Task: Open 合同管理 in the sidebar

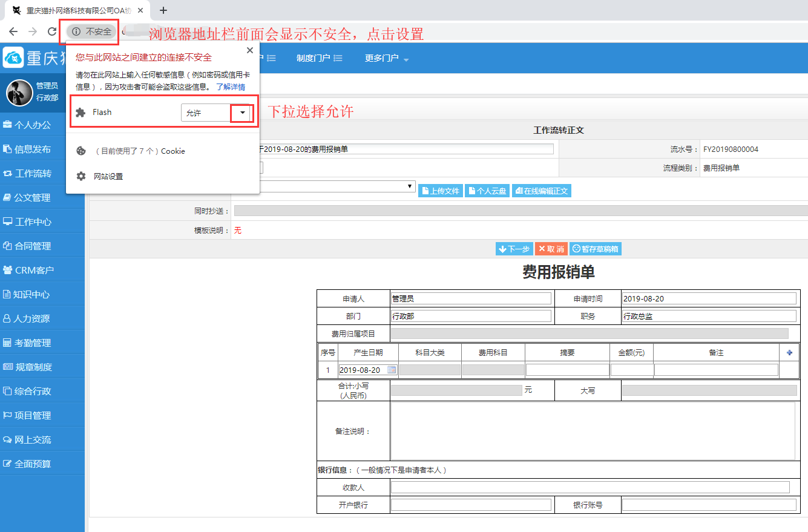Action: tap(33, 246)
